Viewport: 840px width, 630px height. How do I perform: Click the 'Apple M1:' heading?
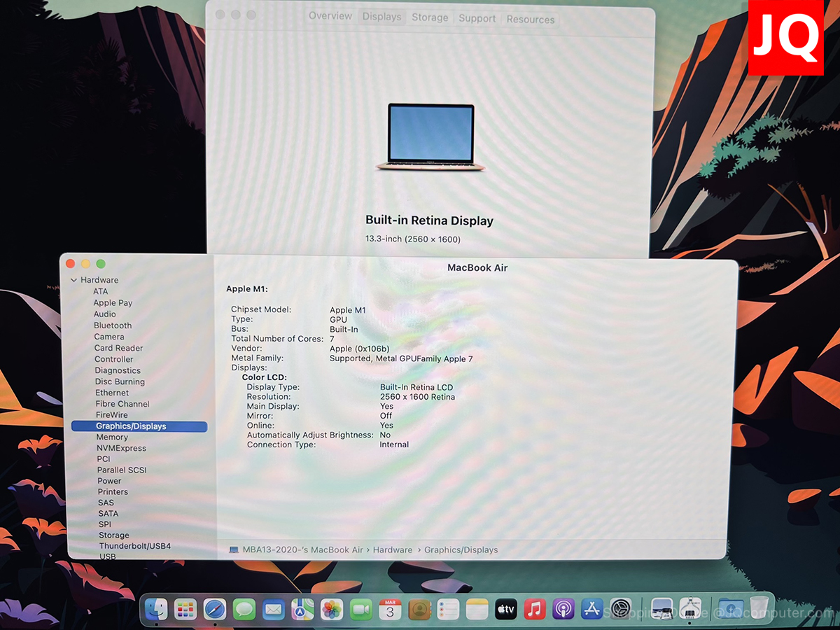pyautogui.click(x=247, y=289)
